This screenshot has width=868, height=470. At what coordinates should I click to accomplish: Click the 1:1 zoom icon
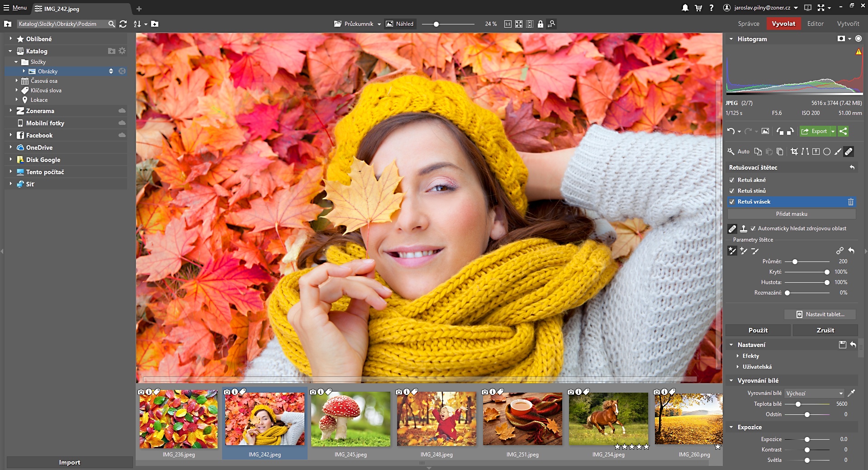pyautogui.click(x=508, y=24)
